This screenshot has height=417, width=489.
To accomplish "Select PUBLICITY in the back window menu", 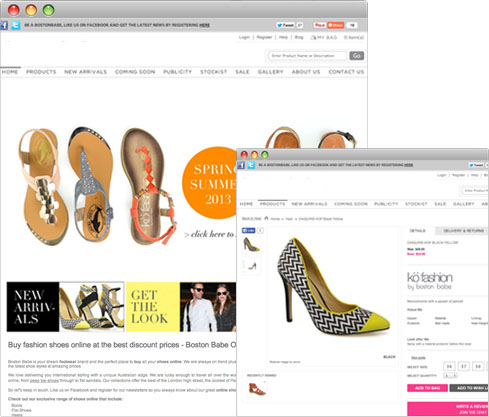I will coord(177,72).
